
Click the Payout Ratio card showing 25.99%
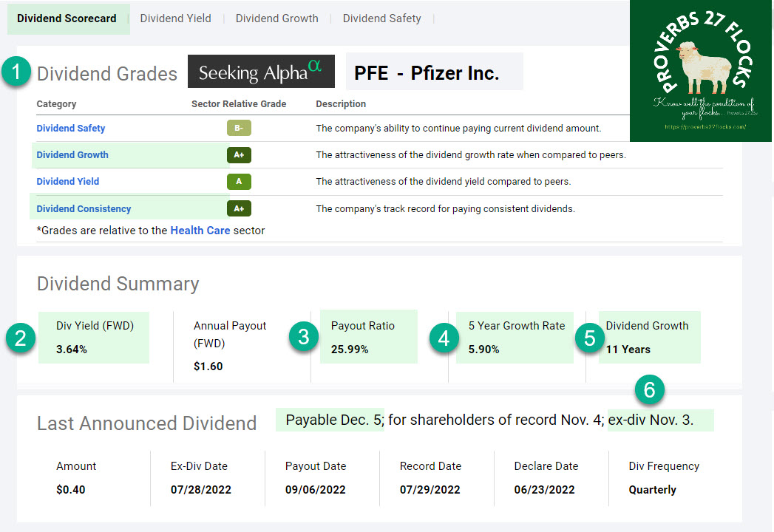pos(368,337)
